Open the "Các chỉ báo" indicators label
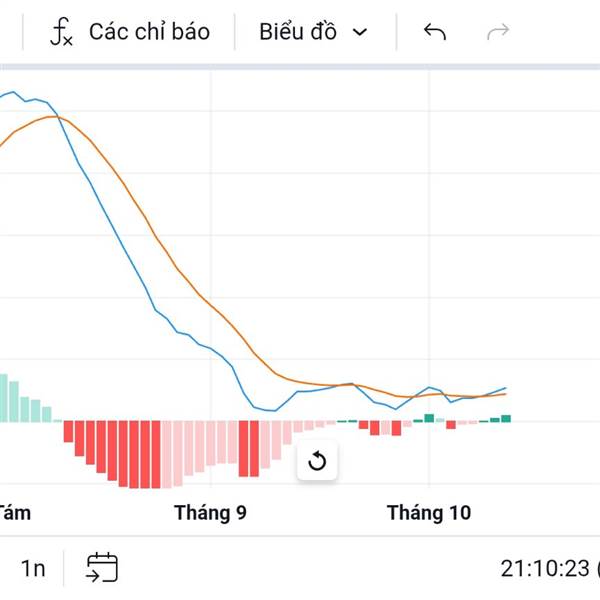 pos(149,32)
